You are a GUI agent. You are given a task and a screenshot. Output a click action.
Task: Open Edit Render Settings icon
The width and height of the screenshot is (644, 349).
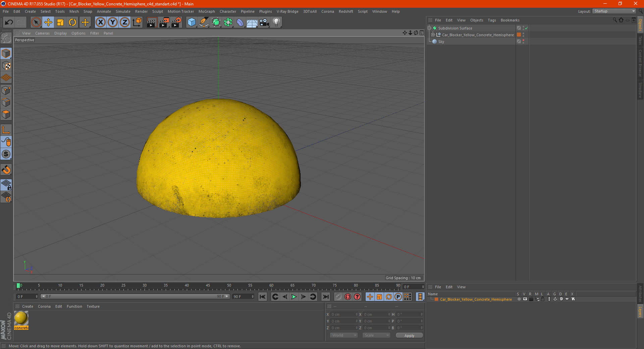pyautogui.click(x=176, y=22)
